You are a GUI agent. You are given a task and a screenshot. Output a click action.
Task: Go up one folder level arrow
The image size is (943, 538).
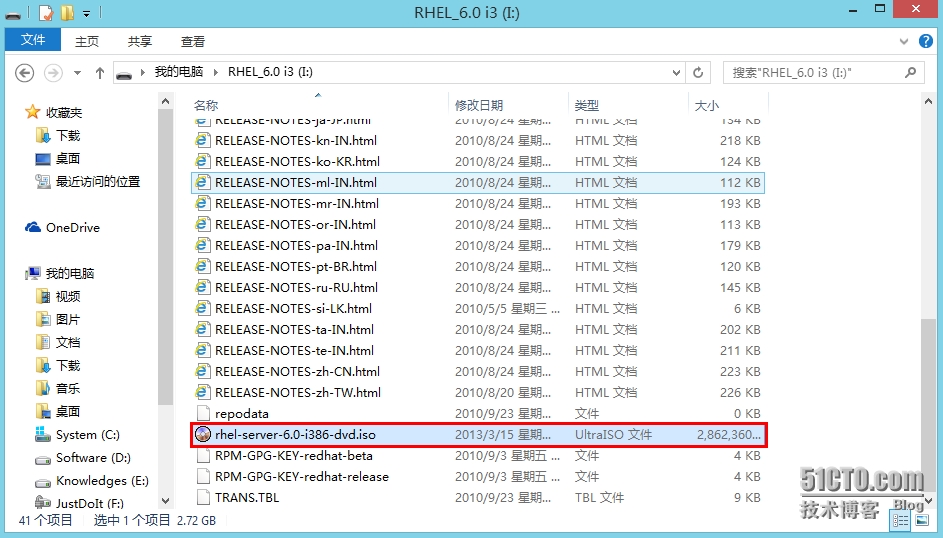100,73
